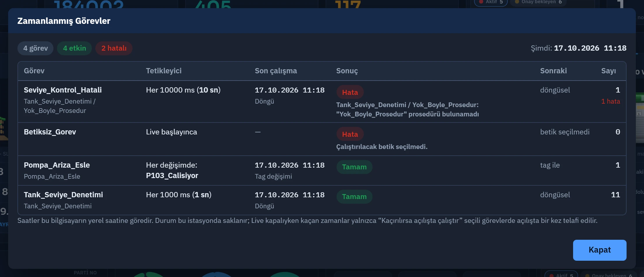
Task: Click the "Çalıştırılacak betik seçilmedi." error message
Action: pyautogui.click(x=382, y=147)
